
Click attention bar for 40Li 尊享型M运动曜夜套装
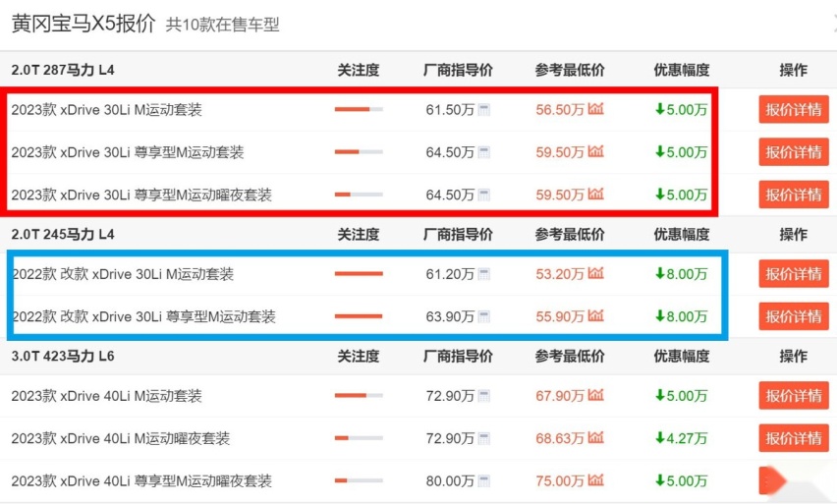[359, 480]
